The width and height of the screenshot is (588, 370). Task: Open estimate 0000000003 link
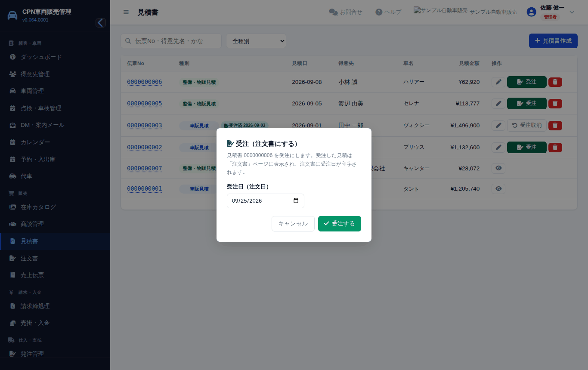144,125
